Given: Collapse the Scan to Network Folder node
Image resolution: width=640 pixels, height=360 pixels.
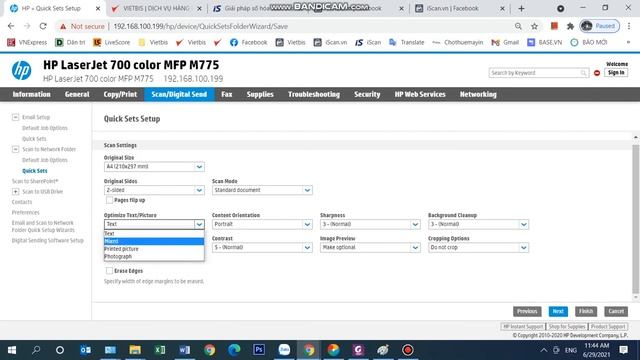Looking at the screenshot, I should [16, 149].
